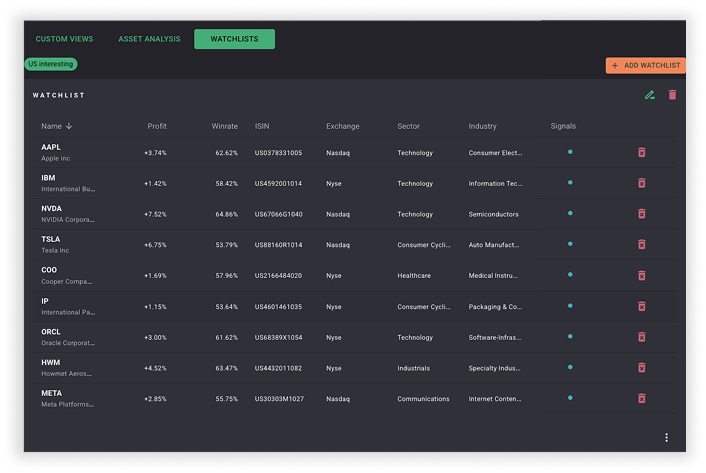Click the 63.47% winrate value
The width and height of the screenshot is (706, 473).
(x=226, y=368)
